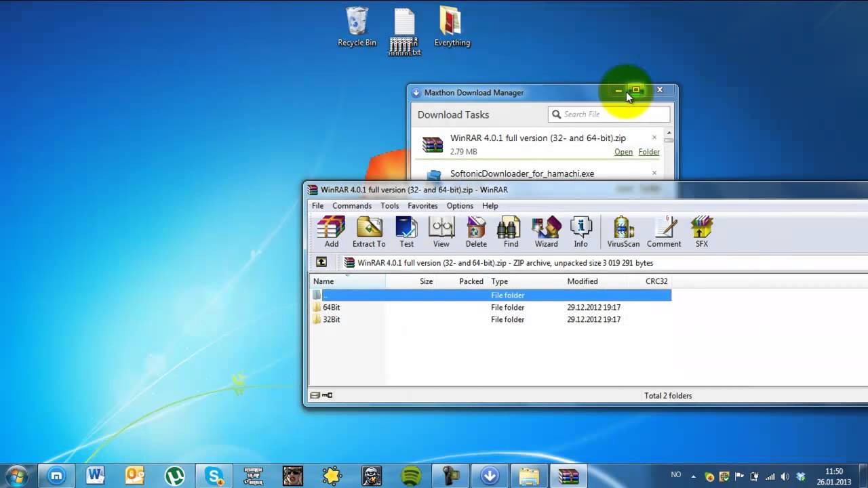Select the Everything folder on desktop
This screenshot has width=868, height=488.
pos(452,27)
